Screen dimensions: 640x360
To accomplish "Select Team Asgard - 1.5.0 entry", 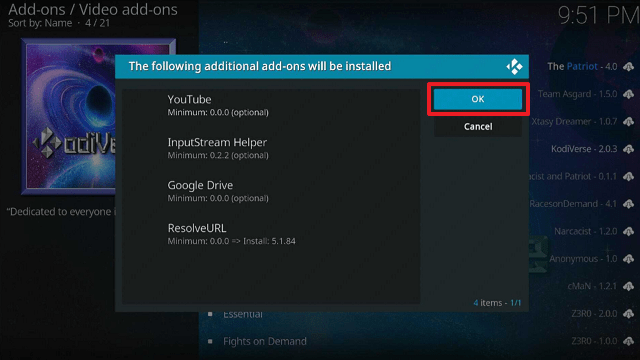I will point(577,94).
